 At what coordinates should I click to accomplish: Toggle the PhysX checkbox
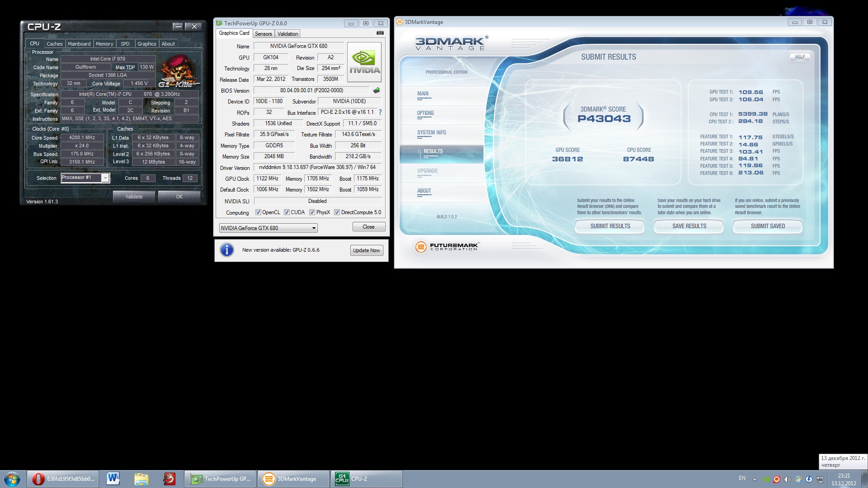(312, 212)
